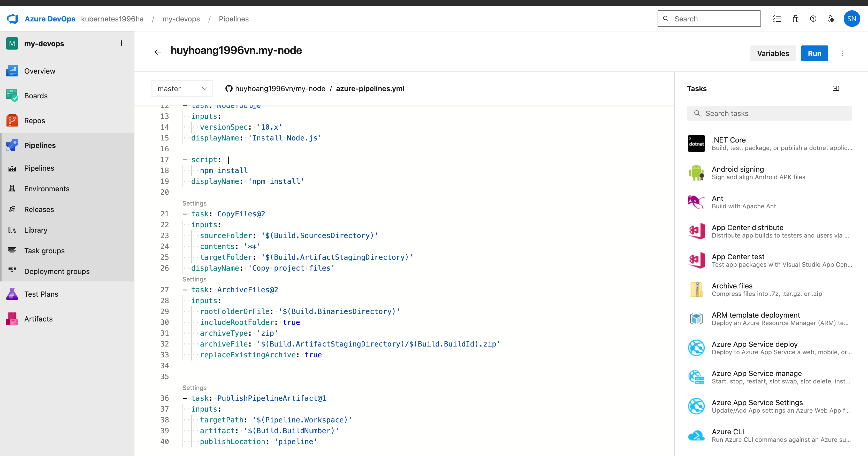Click the blue Run button
Image resolution: width=868 pixels, height=456 pixels.
(x=814, y=53)
